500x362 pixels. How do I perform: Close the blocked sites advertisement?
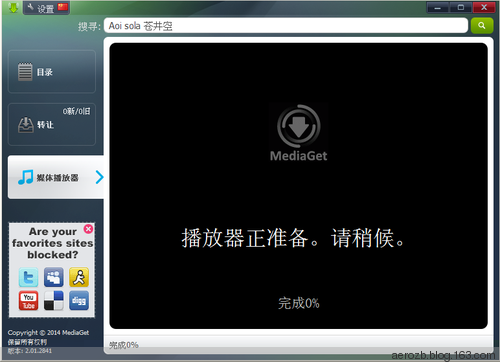[x=89, y=229]
